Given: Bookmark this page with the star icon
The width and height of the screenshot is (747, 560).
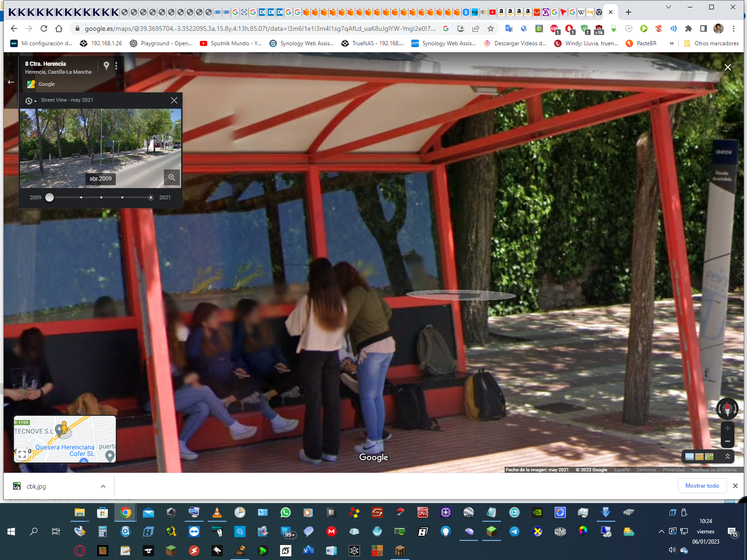Looking at the screenshot, I should (491, 28).
